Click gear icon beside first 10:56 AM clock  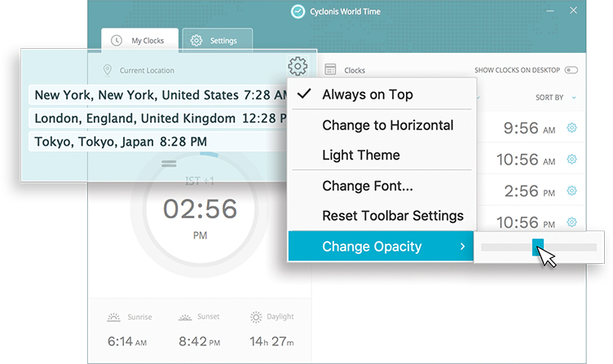571,159
